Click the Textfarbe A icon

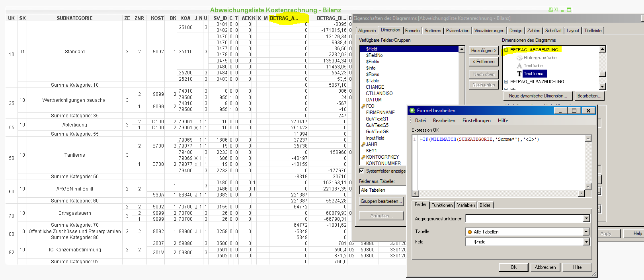pyautogui.click(x=519, y=66)
